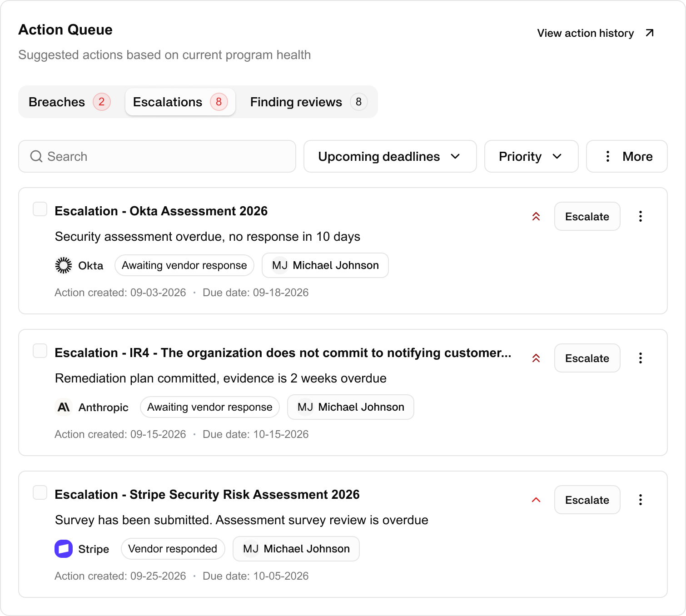Open the kebab menu on the Stripe escalation card
686x616 pixels.
point(641,500)
